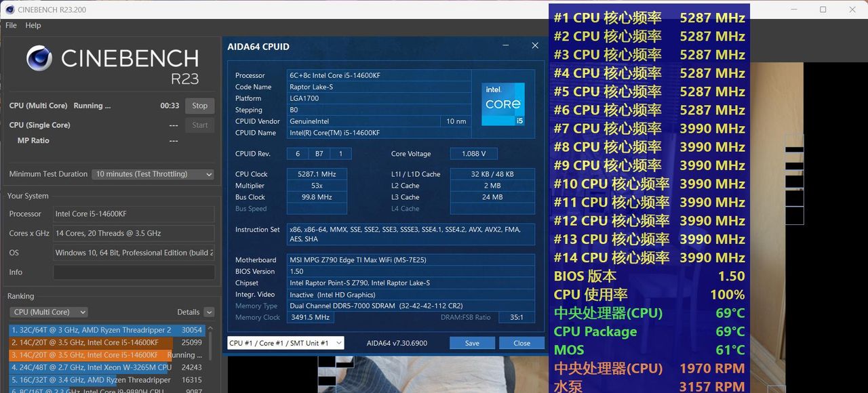Open the File menu
Image resolution: width=868 pixels, height=393 pixels.
(x=11, y=25)
